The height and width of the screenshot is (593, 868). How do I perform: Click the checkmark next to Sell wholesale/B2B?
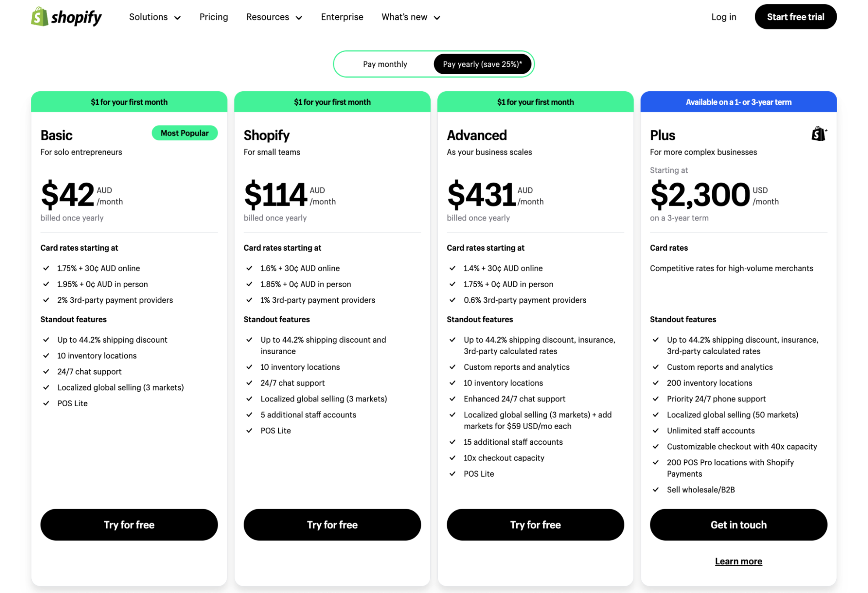[x=656, y=490]
